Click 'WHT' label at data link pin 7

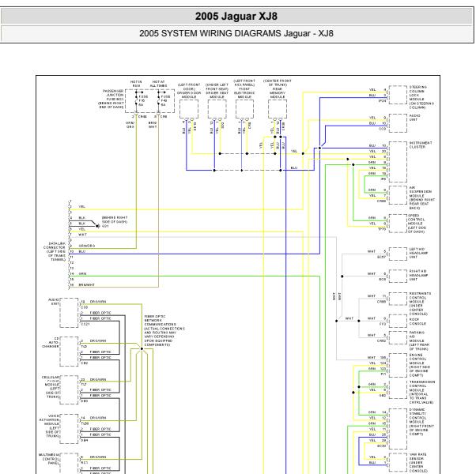tap(82, 235)
